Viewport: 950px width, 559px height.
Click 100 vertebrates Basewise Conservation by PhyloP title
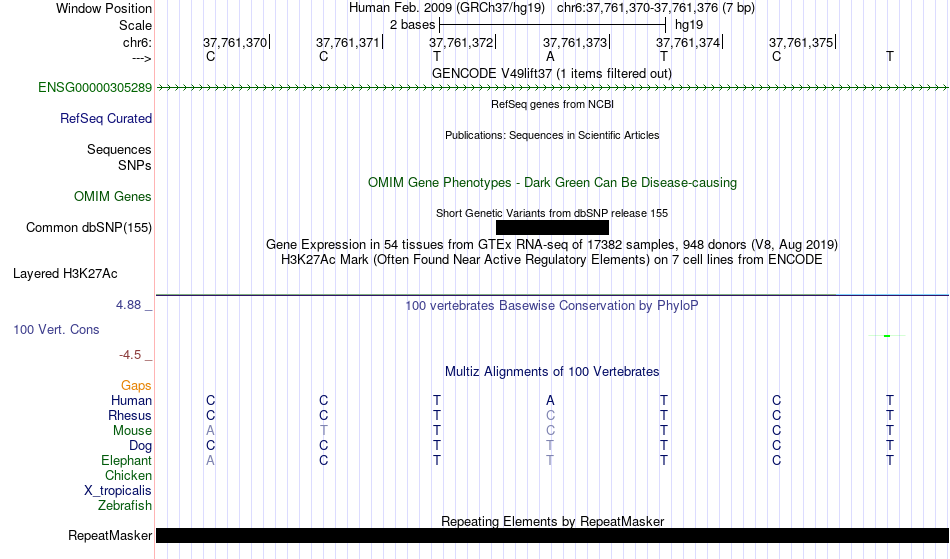[x=552, y=306]
